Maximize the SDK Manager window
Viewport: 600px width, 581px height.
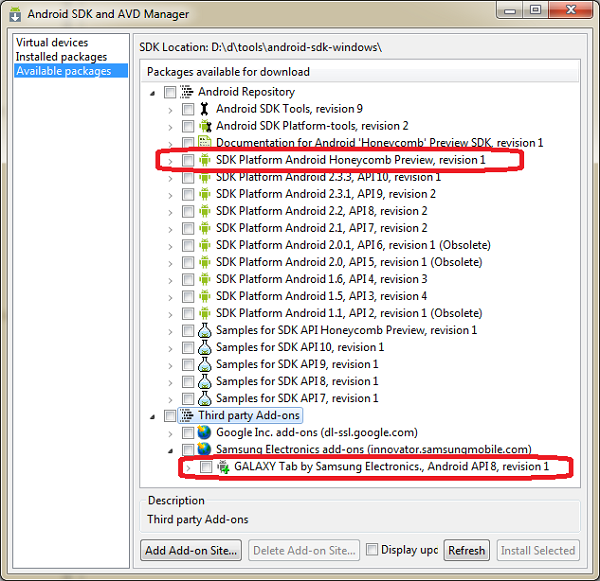[x=535, y=10]
